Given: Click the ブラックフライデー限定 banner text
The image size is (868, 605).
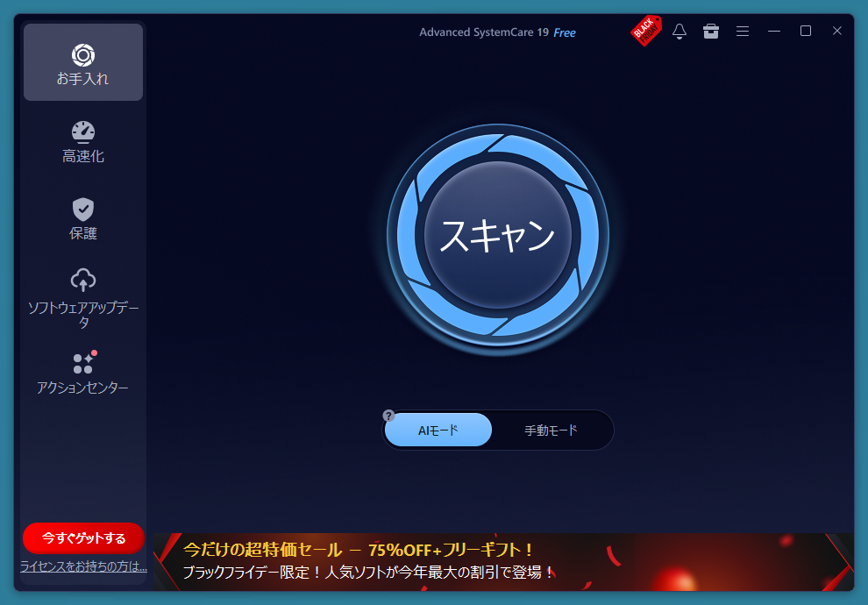Looking at the screenshot, I should [368, 573].
